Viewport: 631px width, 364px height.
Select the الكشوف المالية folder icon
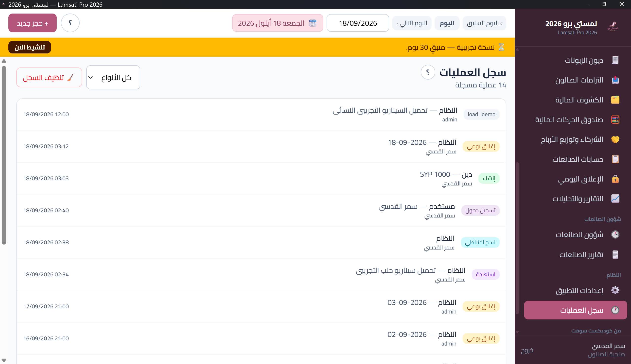pyautogui.click(x=615, y=100)
